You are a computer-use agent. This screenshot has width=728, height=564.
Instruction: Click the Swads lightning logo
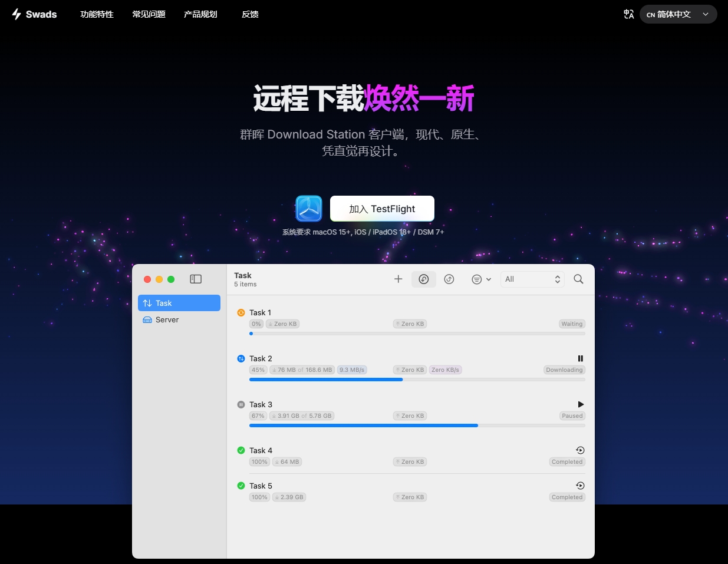tap(17, 14)
